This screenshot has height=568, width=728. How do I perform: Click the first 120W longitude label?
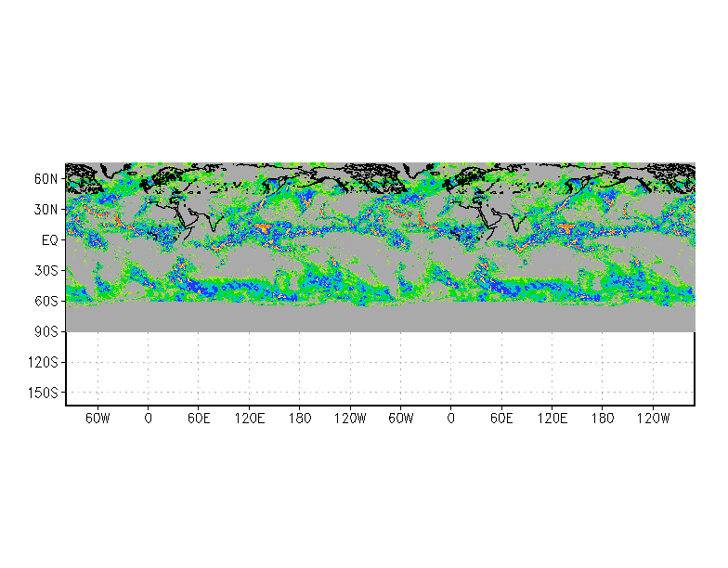[350, 419]
